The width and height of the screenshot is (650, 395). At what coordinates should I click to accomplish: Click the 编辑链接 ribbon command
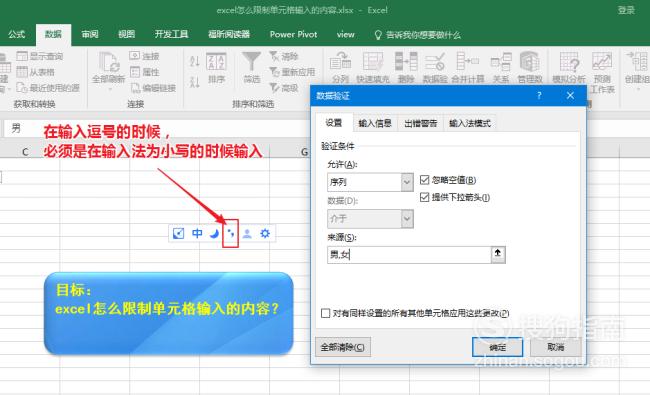tap(153, 87)
